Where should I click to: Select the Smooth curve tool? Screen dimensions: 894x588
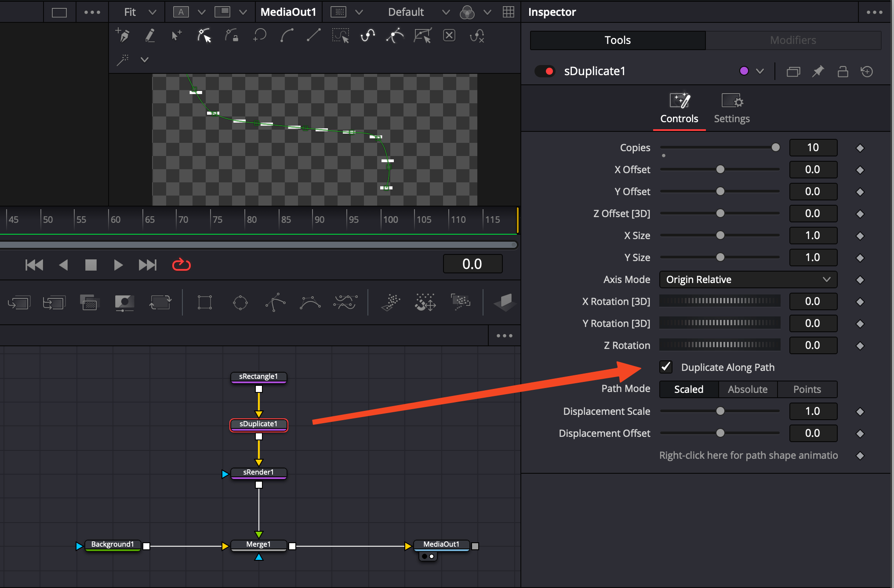pyautogui.click(x=287, y=35)
